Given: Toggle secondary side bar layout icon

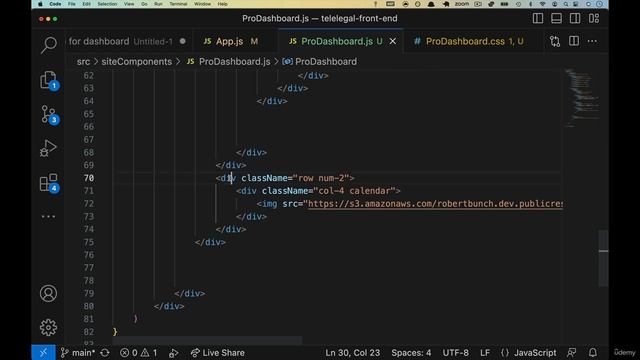Looking at the screenshot, I should tap(575, 18).
